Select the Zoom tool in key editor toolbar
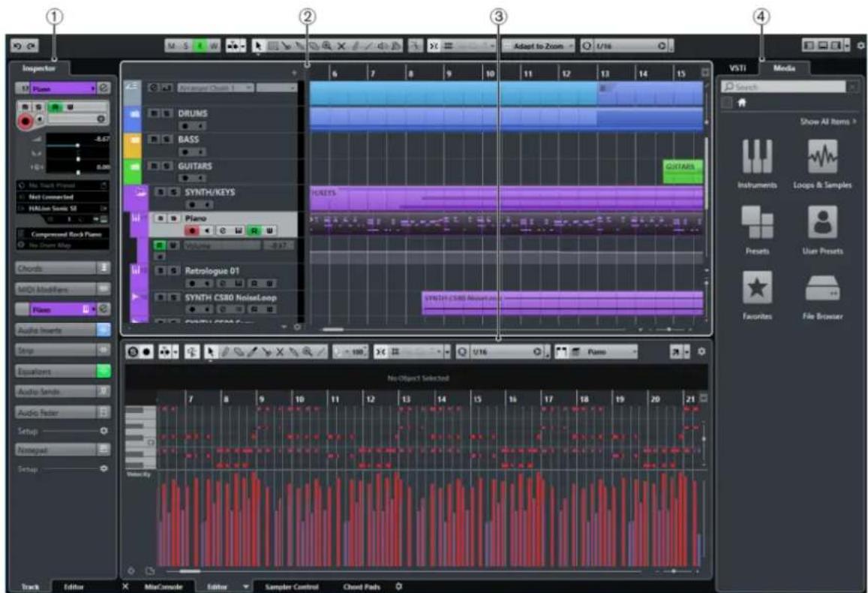The image size is (868, 593). (308, 351)
